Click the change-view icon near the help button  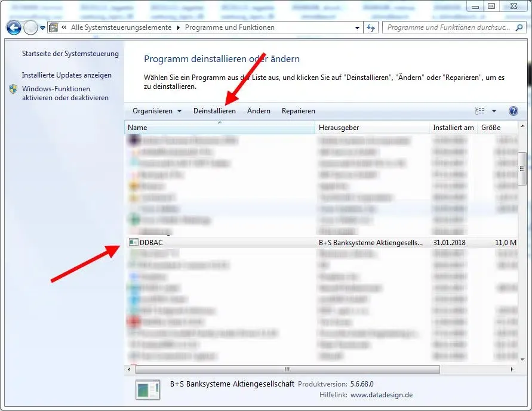point(479,111)
